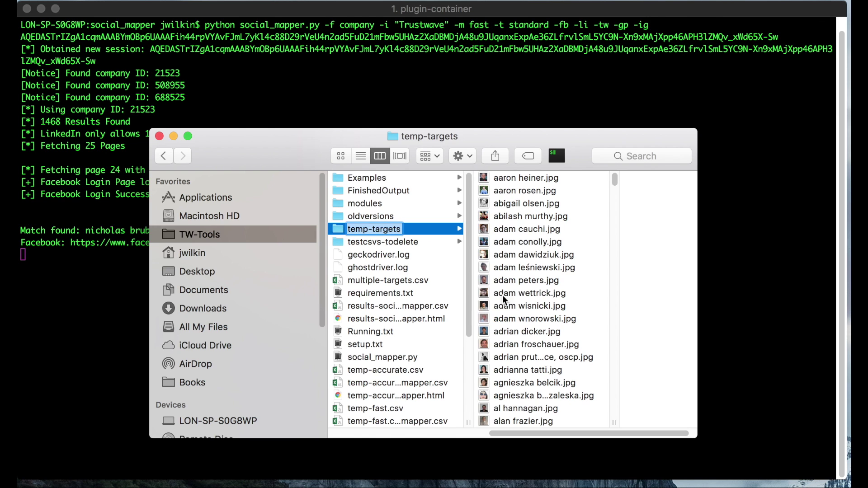Open the gear action menu
The width and height of the screenshot is (868, 488).
click(462, 156)
